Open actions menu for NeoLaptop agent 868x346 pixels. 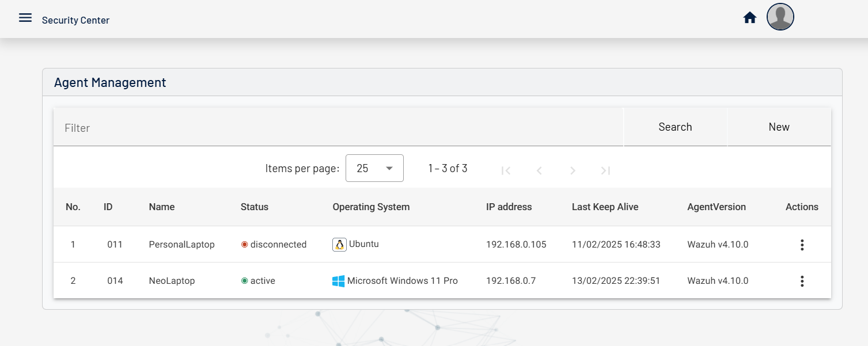(x=802, y=281)
